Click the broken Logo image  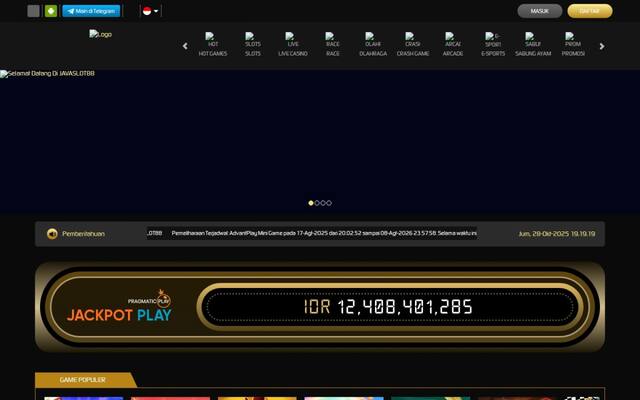pos(100,34)
